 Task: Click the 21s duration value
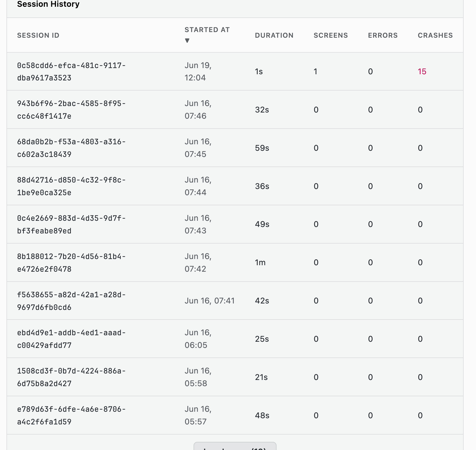(x=261, y=377)
